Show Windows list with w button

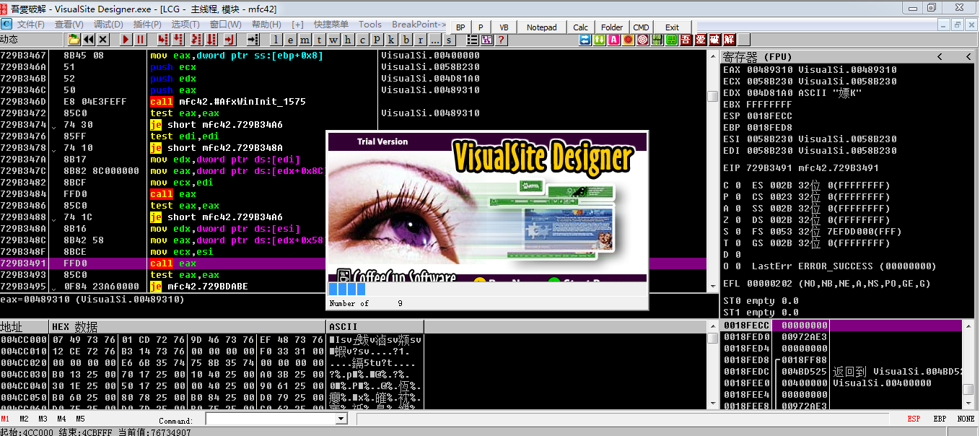pos(333,40)
